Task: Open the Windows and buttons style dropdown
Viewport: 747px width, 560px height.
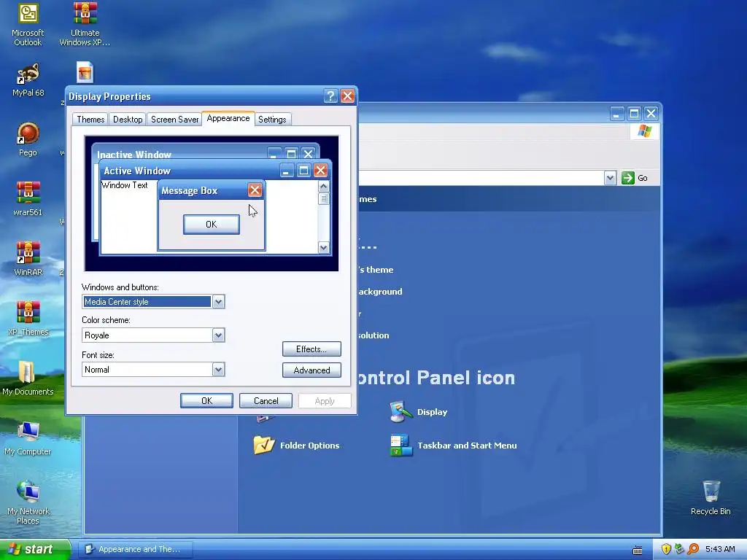Action: click(218, 302)
